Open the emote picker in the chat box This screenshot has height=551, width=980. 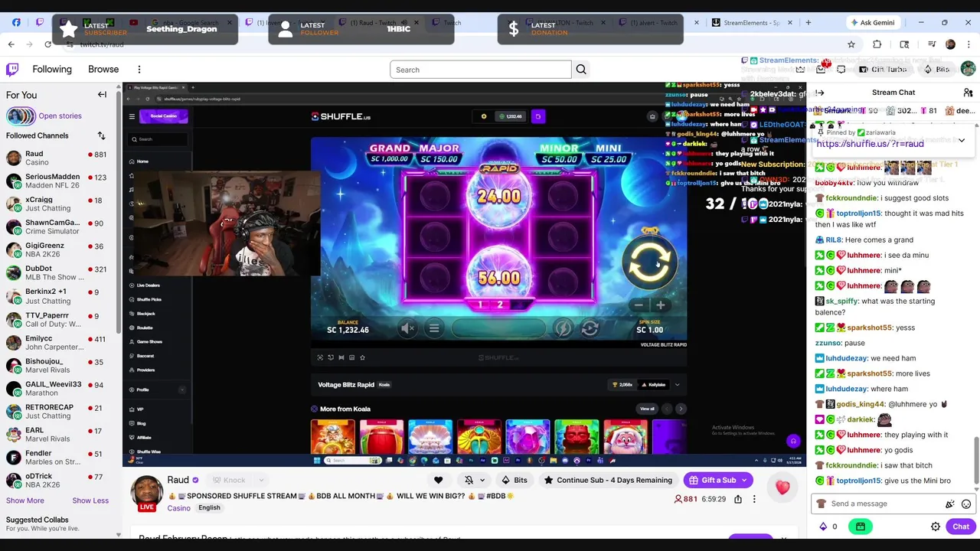click(966, 504)
